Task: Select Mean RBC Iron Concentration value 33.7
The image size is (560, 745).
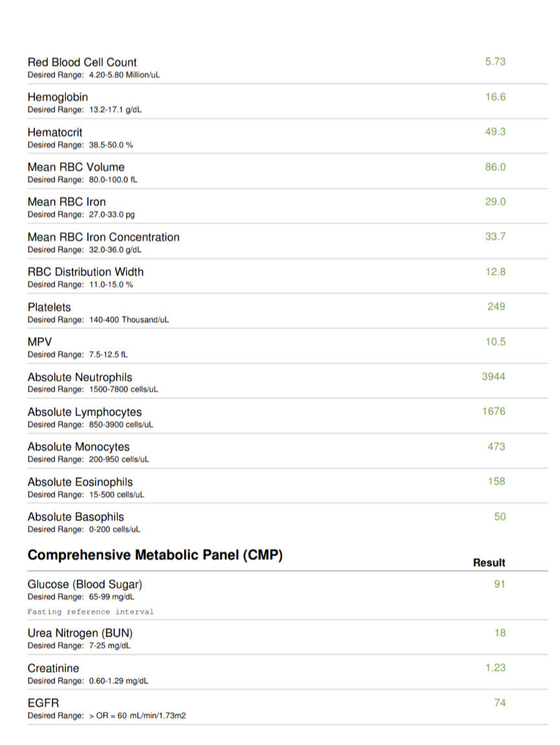Action: [495, 237]
